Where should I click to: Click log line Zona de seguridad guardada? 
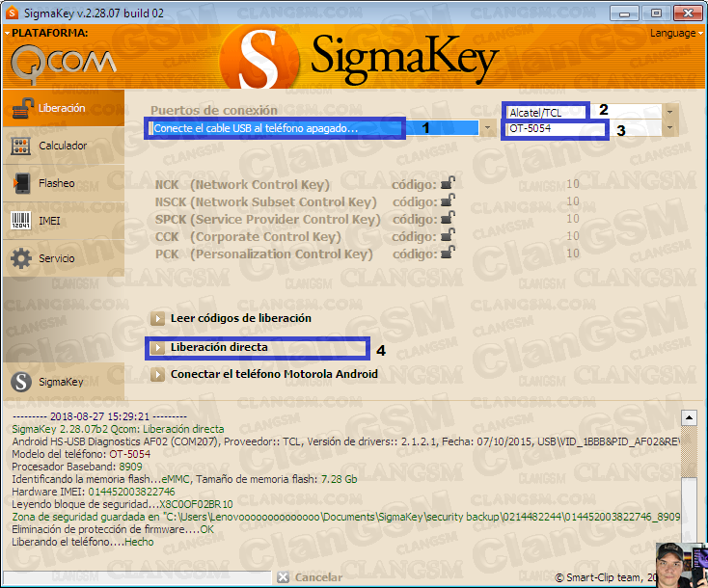346,517
